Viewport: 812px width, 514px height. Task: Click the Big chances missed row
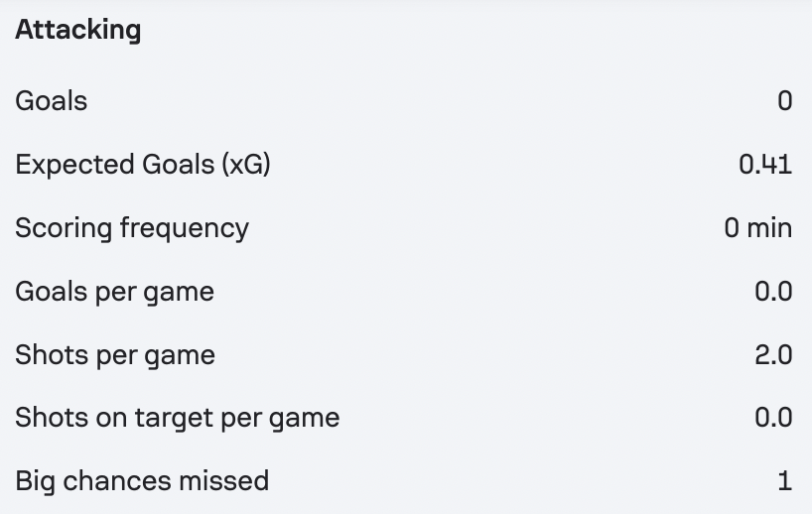click(404, 481)
